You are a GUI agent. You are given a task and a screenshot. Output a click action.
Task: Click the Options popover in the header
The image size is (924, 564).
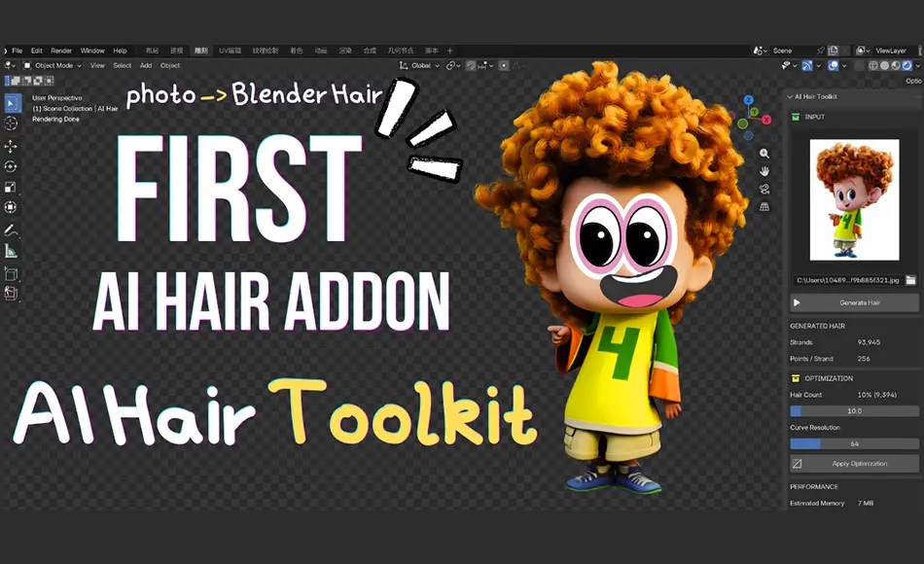pyautogui.click(x=914, y=82)
